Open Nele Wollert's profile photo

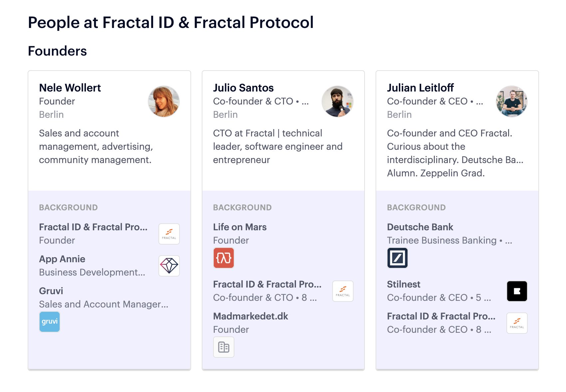(164, 101)
